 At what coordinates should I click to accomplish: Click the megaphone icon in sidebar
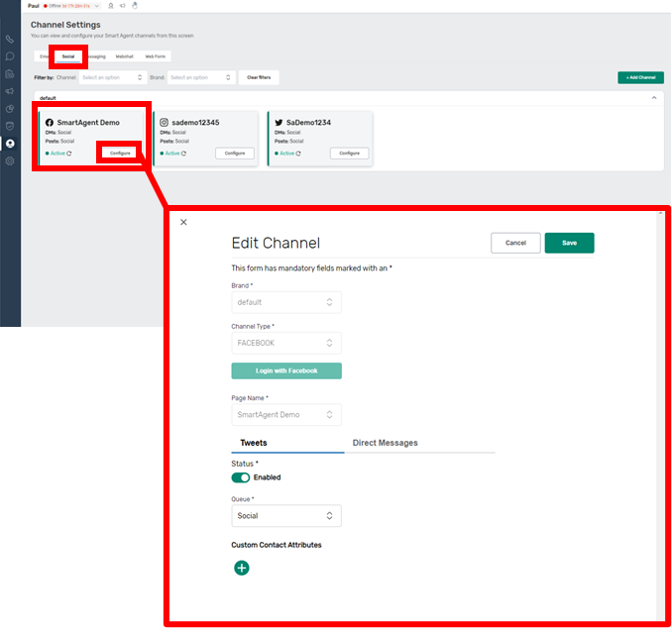pos(10,91)
